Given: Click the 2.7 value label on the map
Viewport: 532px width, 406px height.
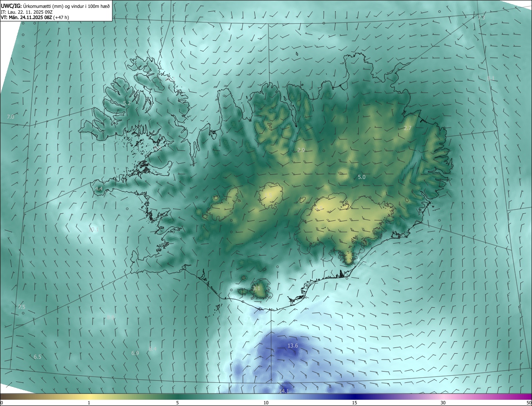Looking at the screenshot, I should tap(408, 128).
